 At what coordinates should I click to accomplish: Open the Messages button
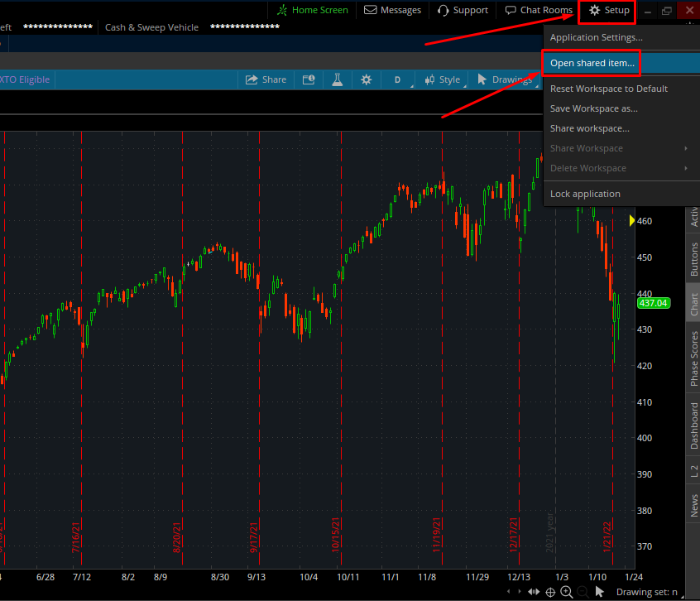392,10
